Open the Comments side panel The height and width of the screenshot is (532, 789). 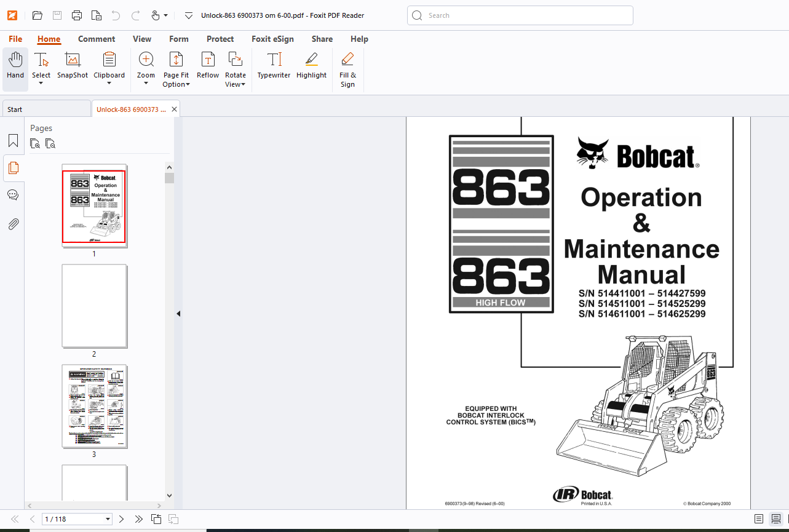coord(13,195)
